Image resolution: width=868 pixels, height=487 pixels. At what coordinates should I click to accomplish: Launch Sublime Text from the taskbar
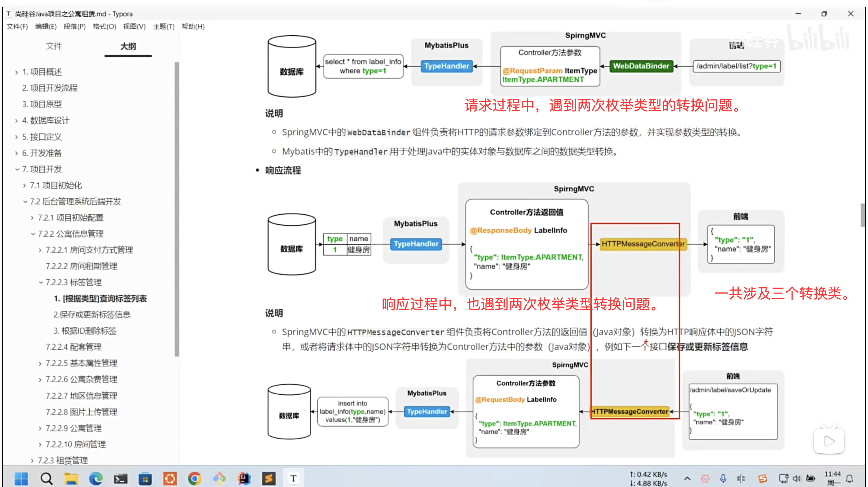[268, 478]
